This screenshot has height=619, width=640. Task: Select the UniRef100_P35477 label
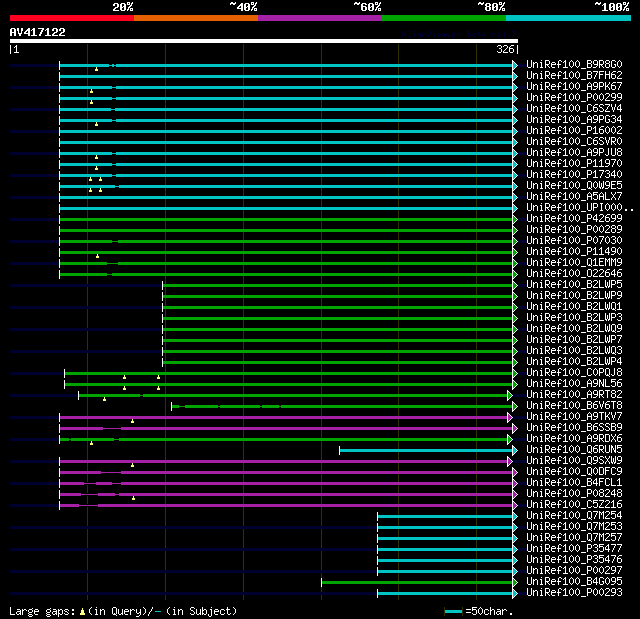click(x=574, y=549)
